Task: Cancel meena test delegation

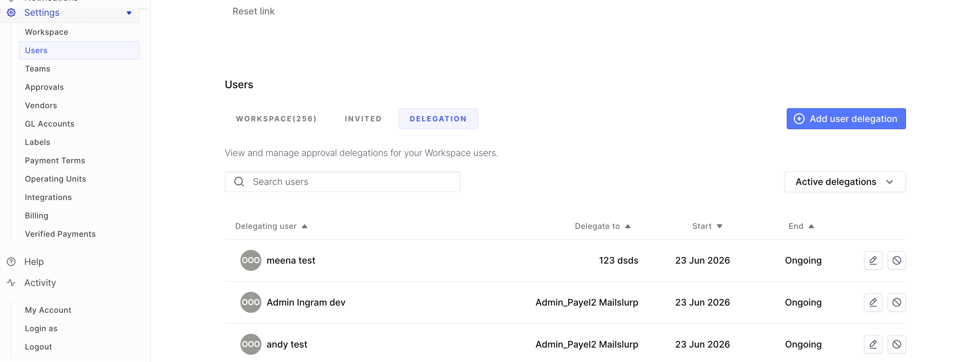Action: click(x=896, y=260)
